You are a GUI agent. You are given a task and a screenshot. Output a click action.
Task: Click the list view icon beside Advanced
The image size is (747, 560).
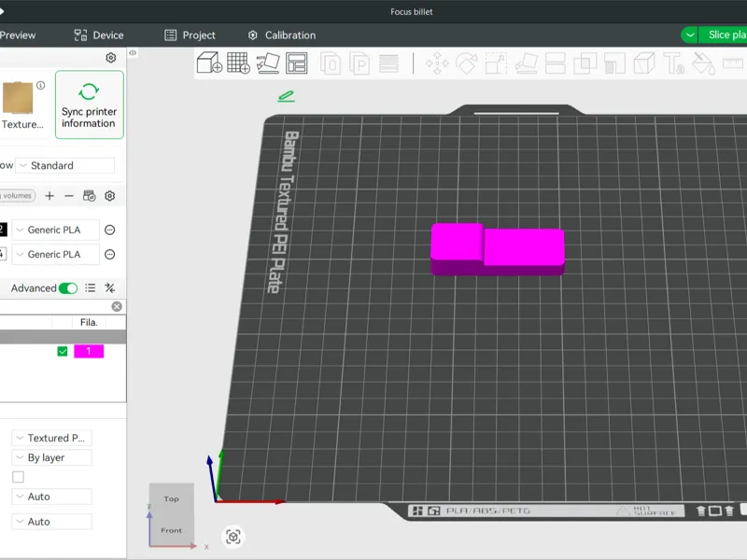coord(90,287)
